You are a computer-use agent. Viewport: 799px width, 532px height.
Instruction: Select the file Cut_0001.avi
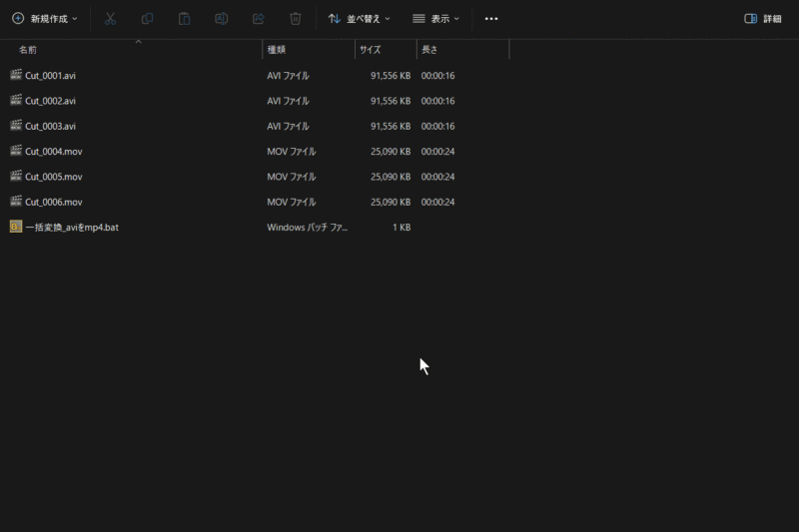(x=50, y=76)
